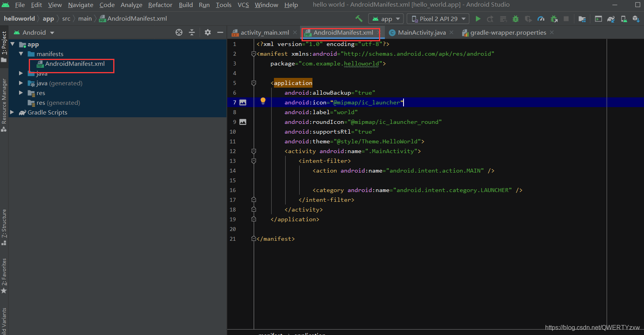Switch to the activity_main.xml tab
644x335 pixels.
(265, 32)
